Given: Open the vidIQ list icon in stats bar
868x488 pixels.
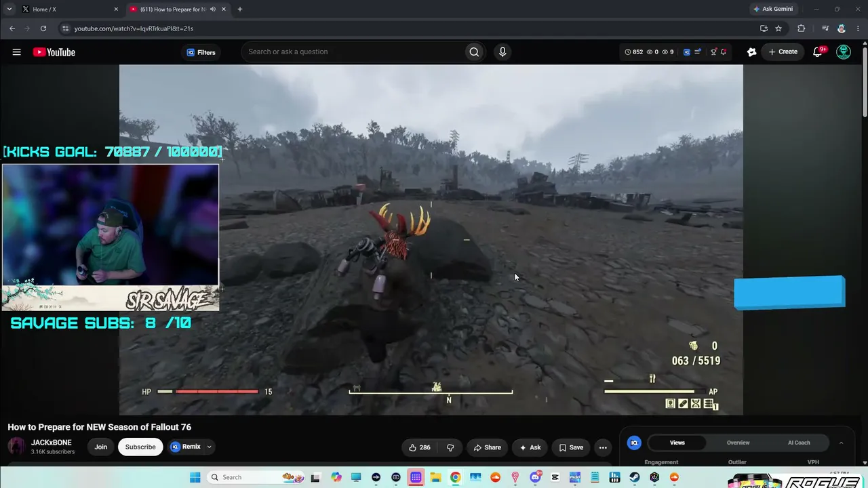Looking at the screenshot, I should (698, 52).
